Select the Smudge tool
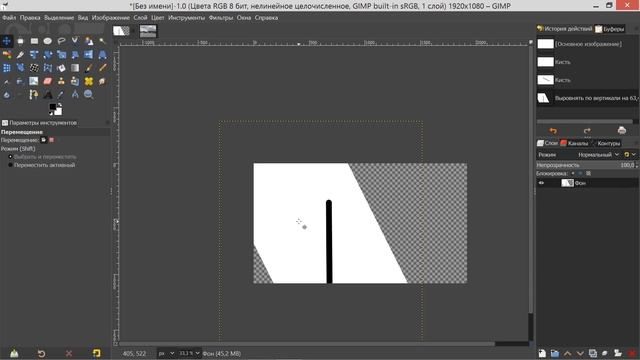The height and width of the screenshot is (360, 640). (102, 81)
